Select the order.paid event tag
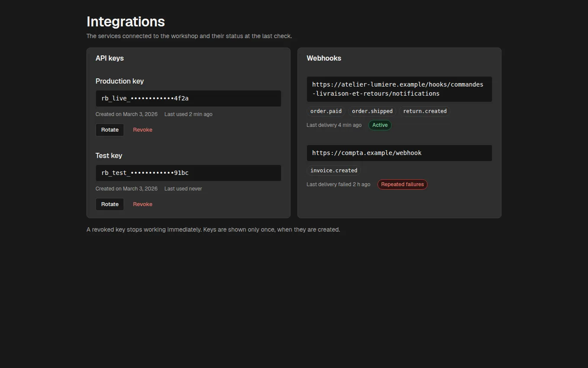588x368 pixels. pos(326,111)
